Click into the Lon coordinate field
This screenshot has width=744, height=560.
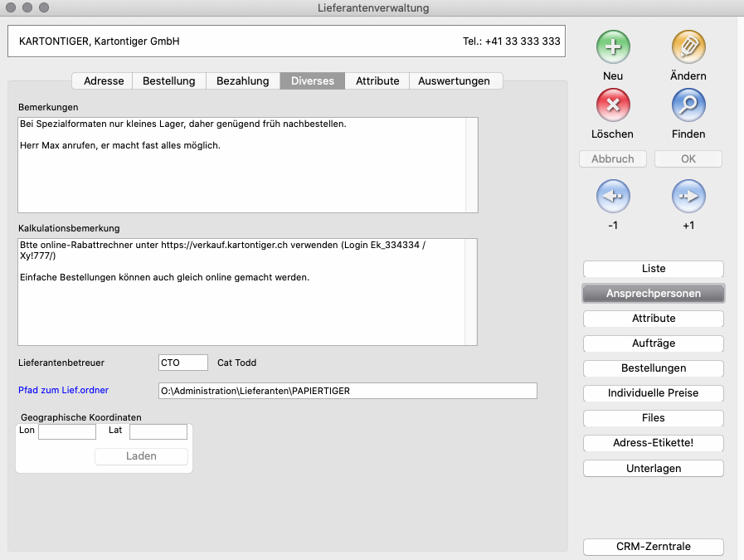[x=67, y=431]
